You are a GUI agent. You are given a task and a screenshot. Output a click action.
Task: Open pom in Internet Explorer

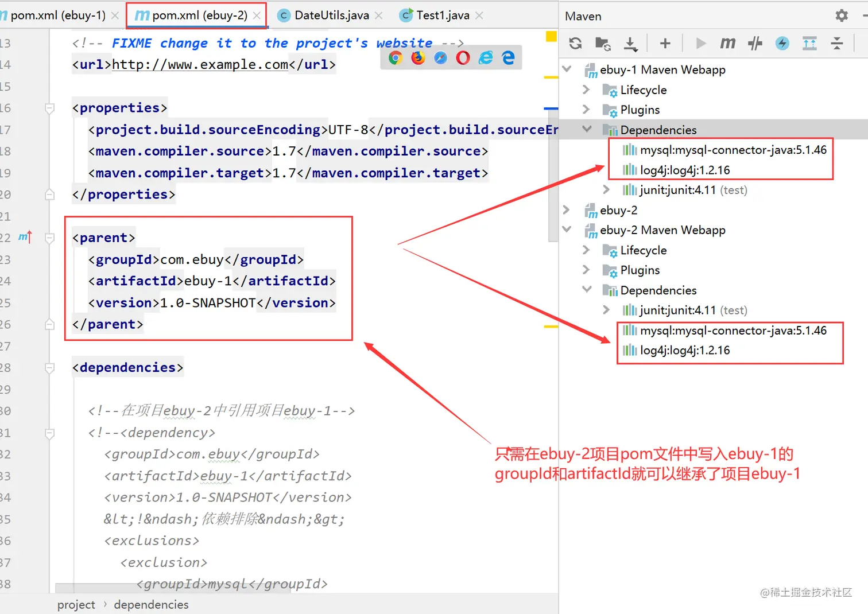click(486, 57)
